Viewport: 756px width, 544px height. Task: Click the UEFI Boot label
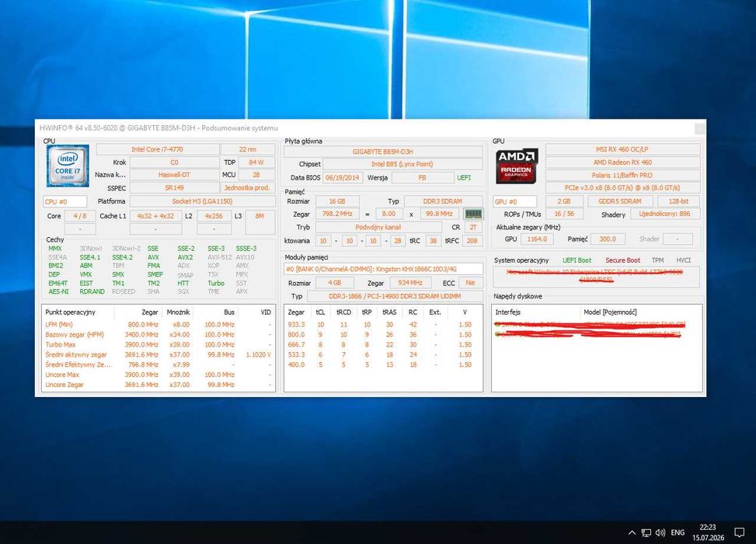pos(577,260)
